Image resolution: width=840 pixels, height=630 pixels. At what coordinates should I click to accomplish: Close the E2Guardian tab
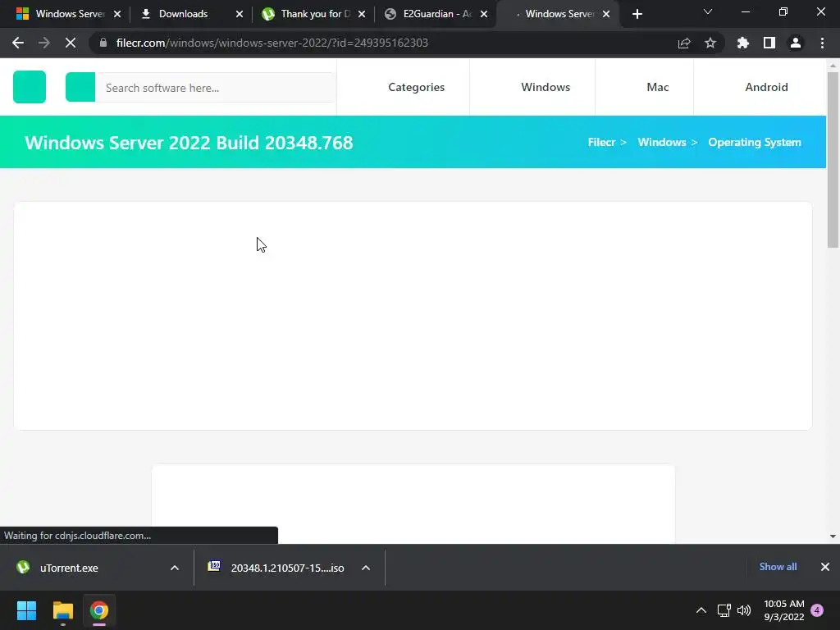coord(484,14)
